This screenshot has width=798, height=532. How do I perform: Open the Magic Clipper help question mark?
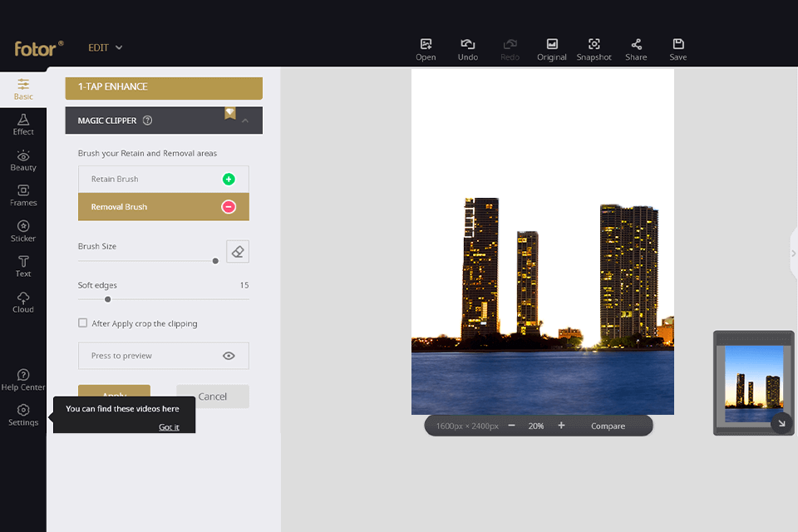[147, 121]
